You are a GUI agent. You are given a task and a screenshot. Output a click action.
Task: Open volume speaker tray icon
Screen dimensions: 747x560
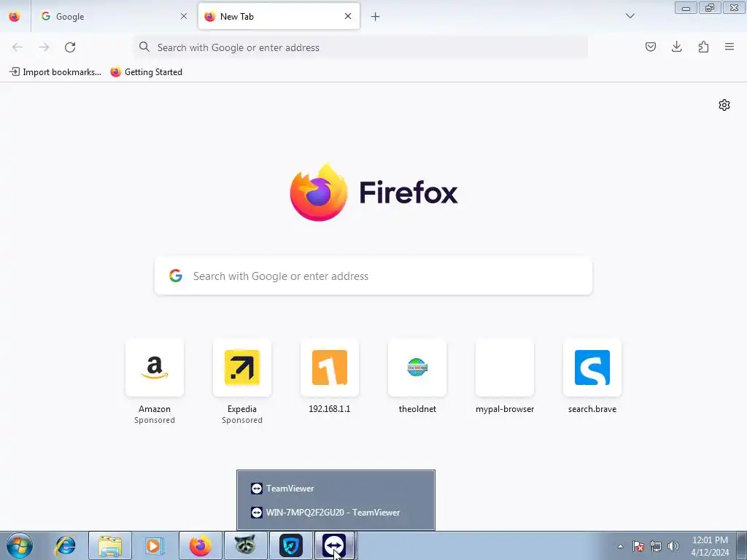tap(673, 546)
